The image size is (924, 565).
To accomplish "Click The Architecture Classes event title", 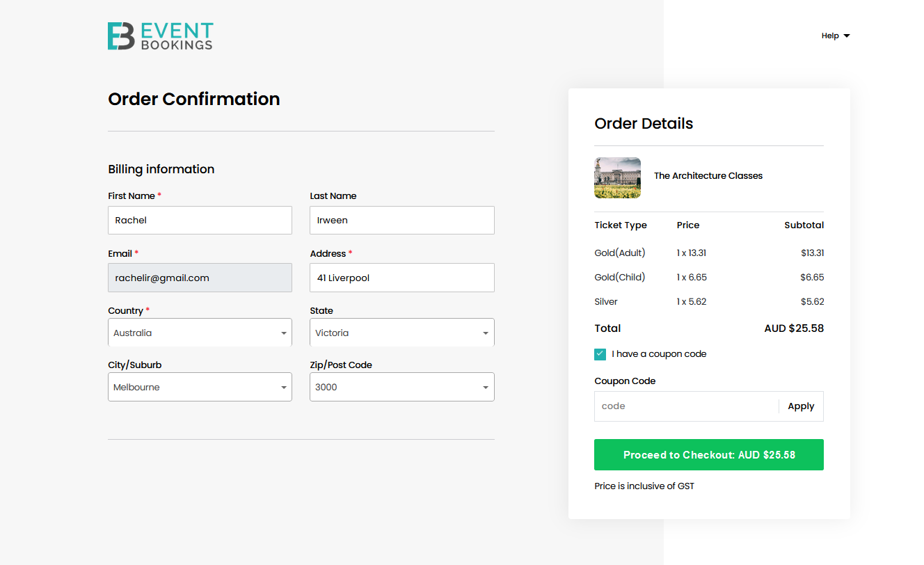I will pos(708,176).
